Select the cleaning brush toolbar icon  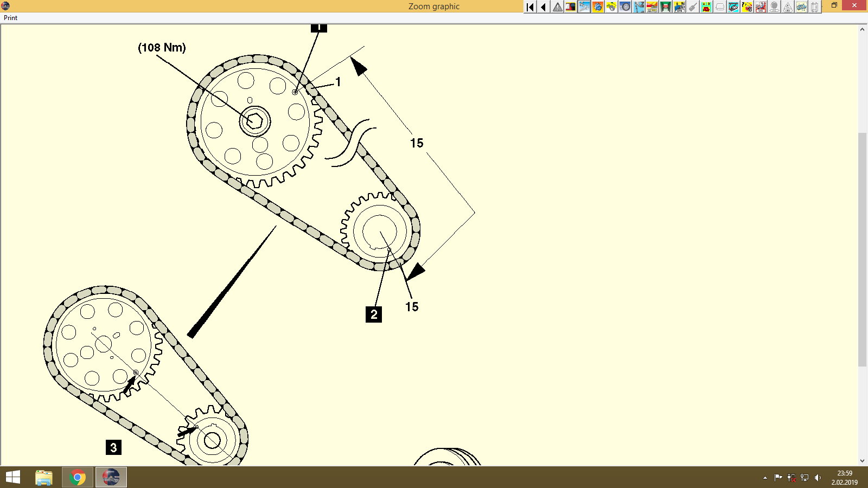click(x=692, y=8)
